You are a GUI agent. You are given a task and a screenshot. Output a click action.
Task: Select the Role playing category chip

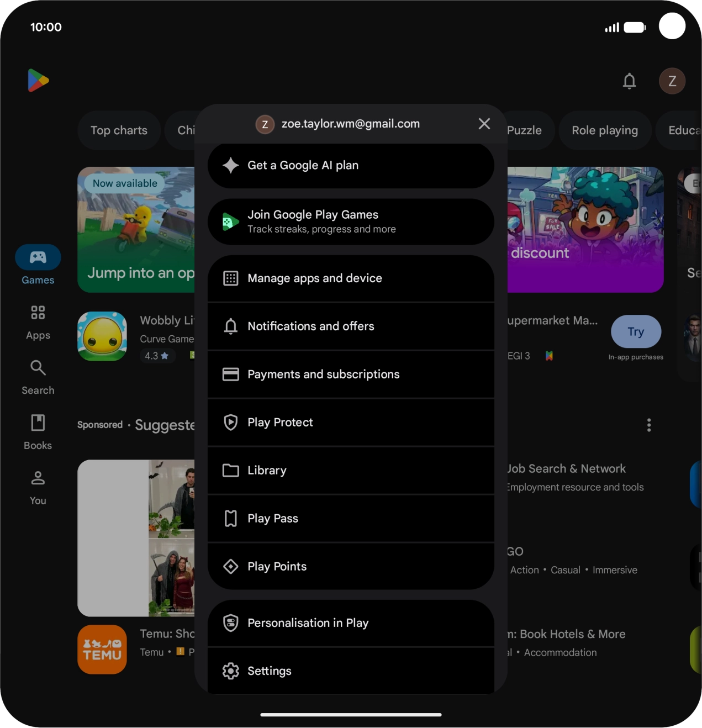click(x=605, y=130)
